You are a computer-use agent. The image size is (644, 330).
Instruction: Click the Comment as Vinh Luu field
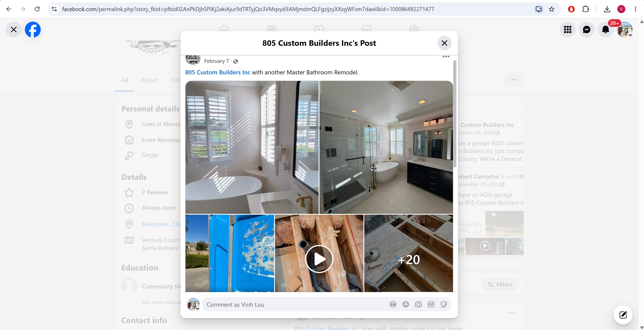tap(295, 304)
